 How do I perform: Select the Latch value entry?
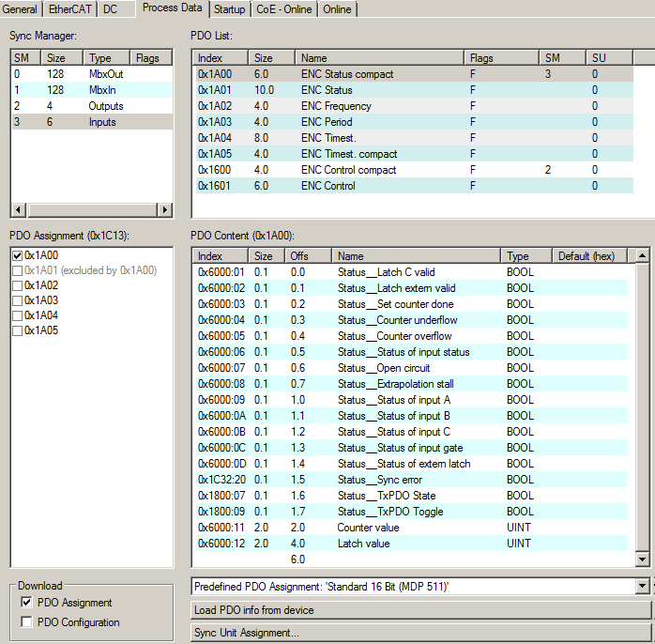tap(412, 544)
